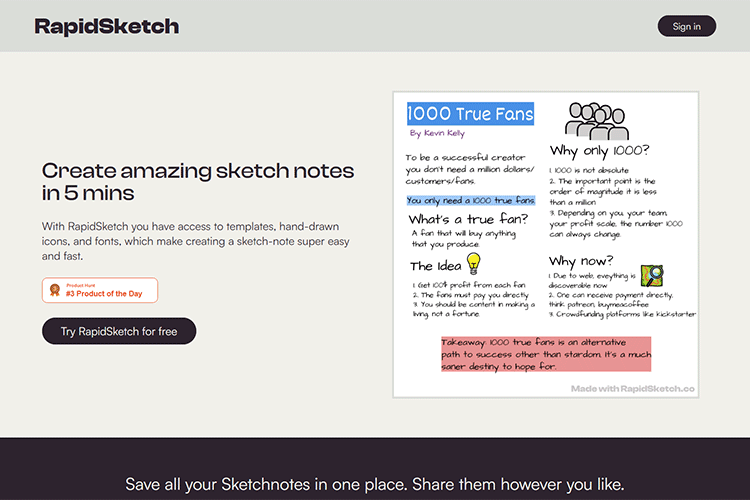Screen dimensions: 750x500
Task: Click the group of people icon in sketchnote
Action: coord(596,120)
